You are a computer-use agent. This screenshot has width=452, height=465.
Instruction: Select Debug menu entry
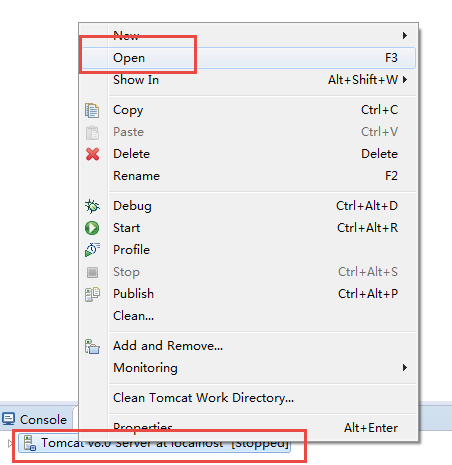coord(248,206)
